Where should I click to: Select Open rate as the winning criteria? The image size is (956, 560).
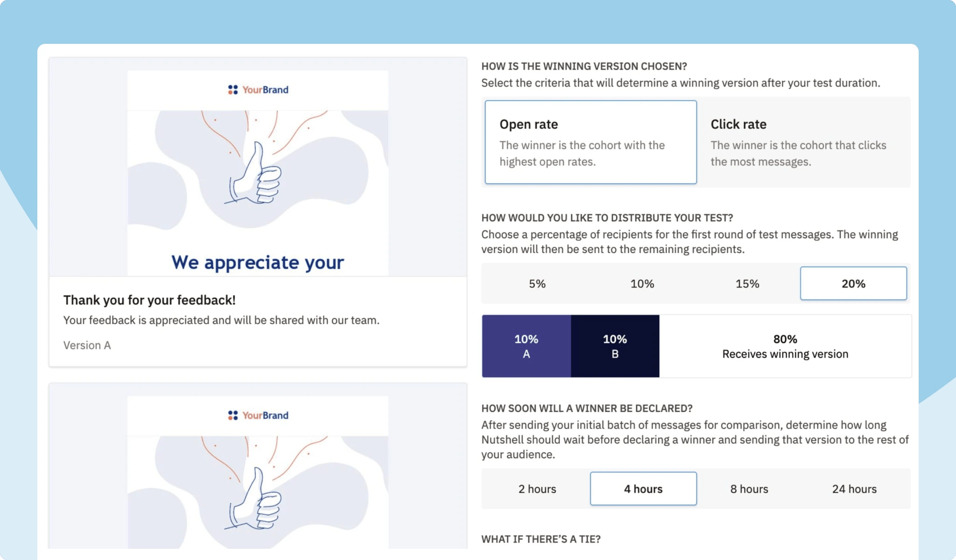590,142
